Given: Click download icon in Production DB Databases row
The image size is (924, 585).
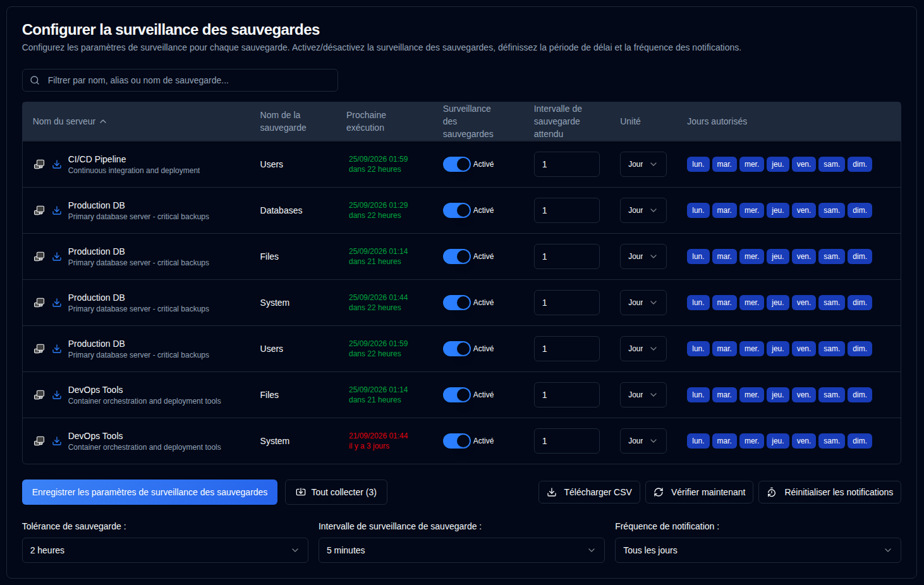Looking at the screenshot, I should [x=57, y=210].
